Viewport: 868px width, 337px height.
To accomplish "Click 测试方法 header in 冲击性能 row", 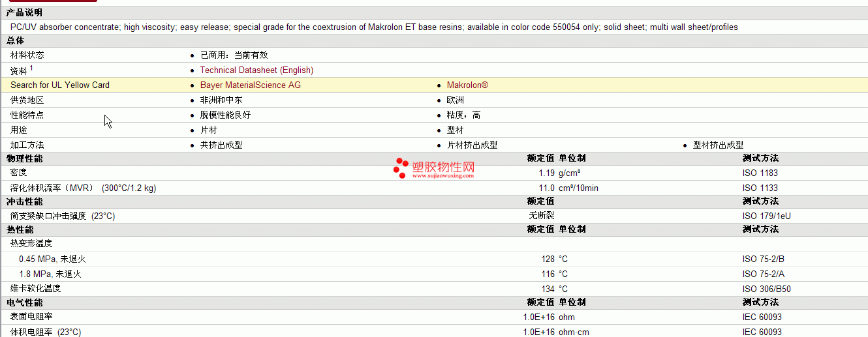I will coord(760,201).
